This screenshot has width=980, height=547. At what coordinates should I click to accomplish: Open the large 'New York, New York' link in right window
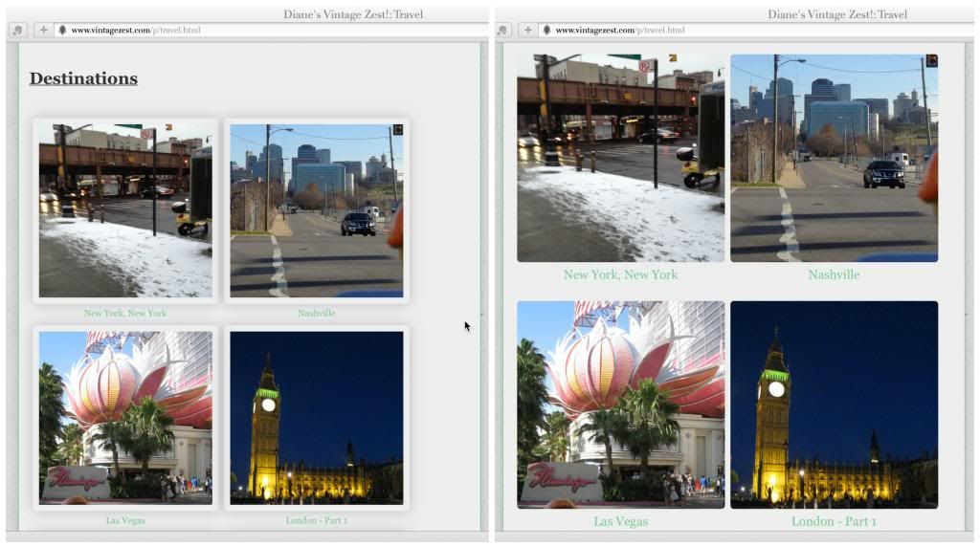coord(620,274)
